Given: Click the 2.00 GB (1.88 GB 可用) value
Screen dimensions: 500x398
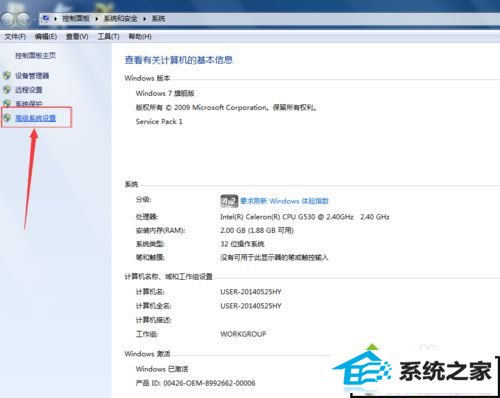Looking at the screenshot, I should pyautogui.click(x=257, y=231).
